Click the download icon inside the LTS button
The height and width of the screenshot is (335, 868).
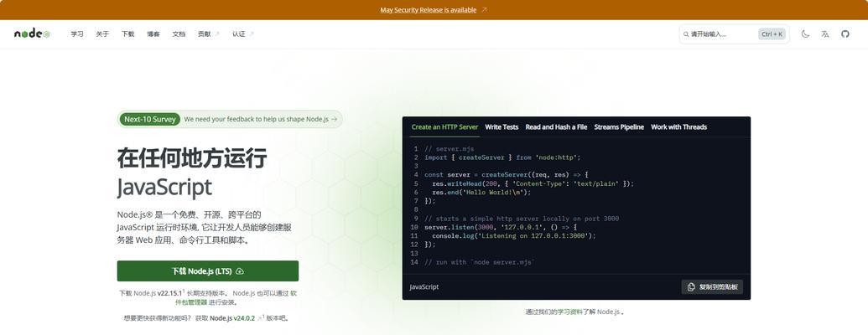pyautogui.click(x=240, y=271)
